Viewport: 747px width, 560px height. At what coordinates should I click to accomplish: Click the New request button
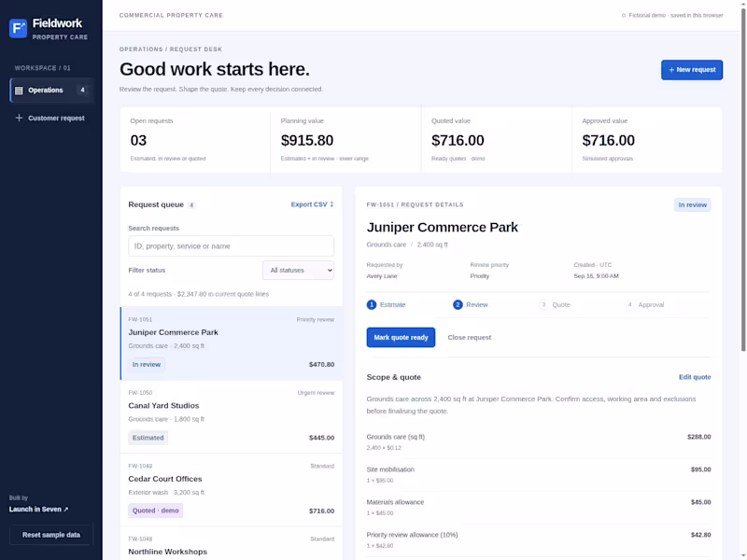click(x=692, y=69)
